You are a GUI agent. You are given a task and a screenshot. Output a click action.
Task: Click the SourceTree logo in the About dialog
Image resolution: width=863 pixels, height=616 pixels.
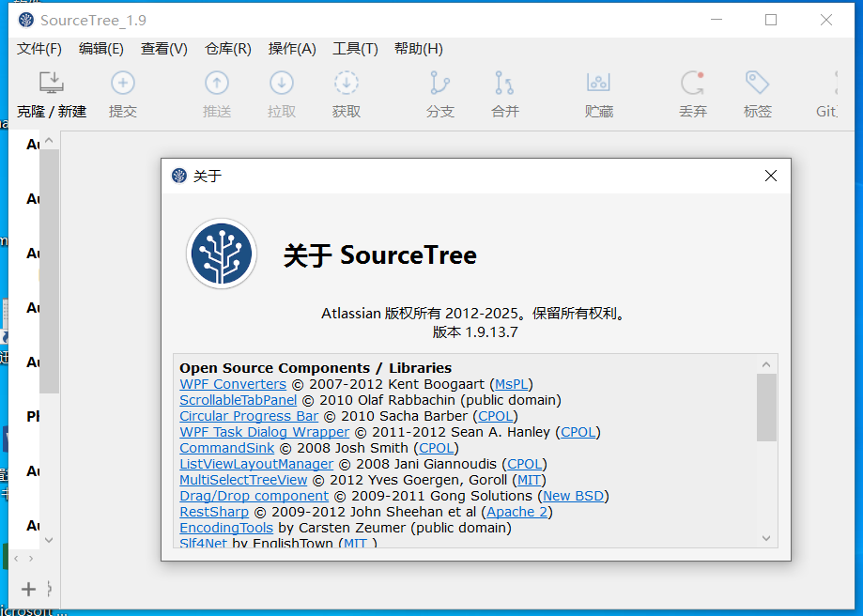pos(222,254)
